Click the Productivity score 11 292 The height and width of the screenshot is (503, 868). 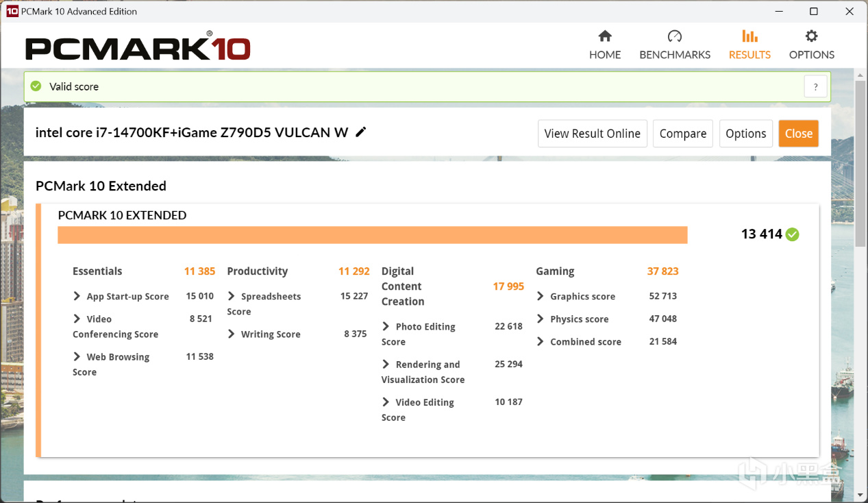tap(354, 271)
